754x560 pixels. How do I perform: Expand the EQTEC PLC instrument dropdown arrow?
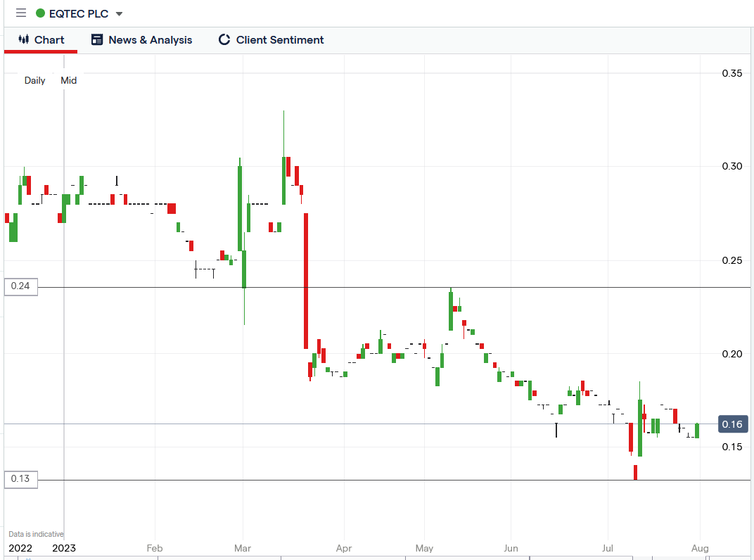[120, 14]
